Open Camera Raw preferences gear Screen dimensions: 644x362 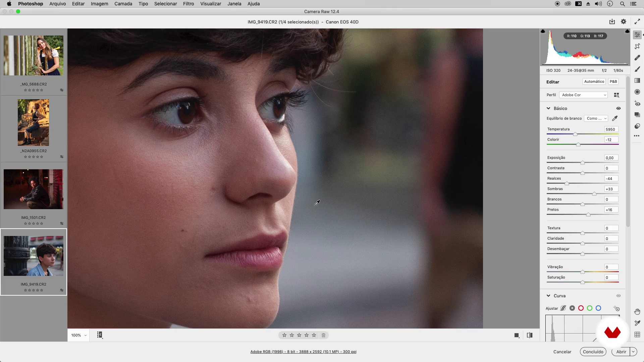(624, 22)
